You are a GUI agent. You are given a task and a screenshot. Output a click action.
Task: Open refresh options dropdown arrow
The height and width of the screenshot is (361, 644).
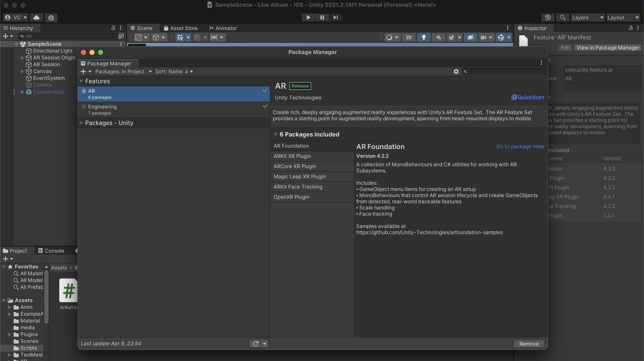click(x=264, y=344)
